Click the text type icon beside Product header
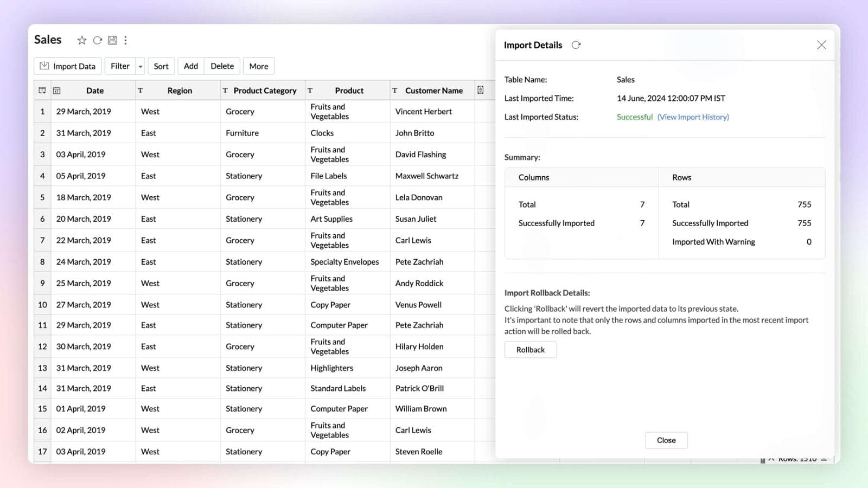Screen dimensions: 868x488 310,91
